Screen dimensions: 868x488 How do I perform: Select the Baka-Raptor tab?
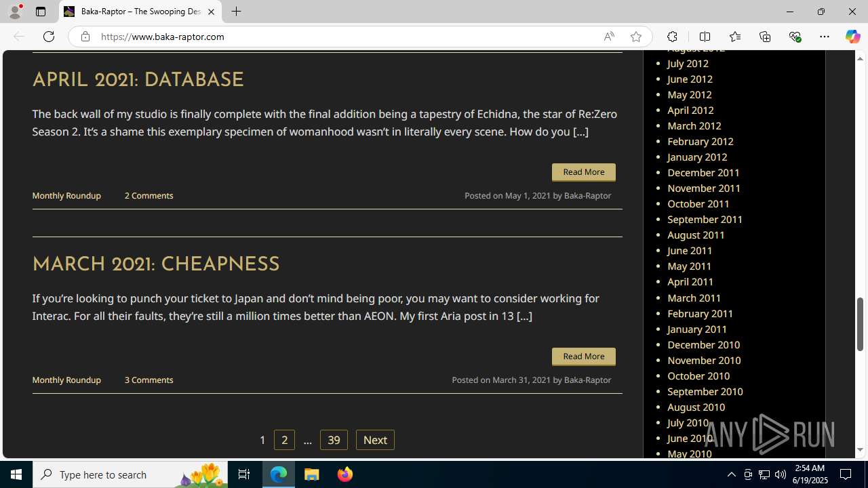pos(140,12)
